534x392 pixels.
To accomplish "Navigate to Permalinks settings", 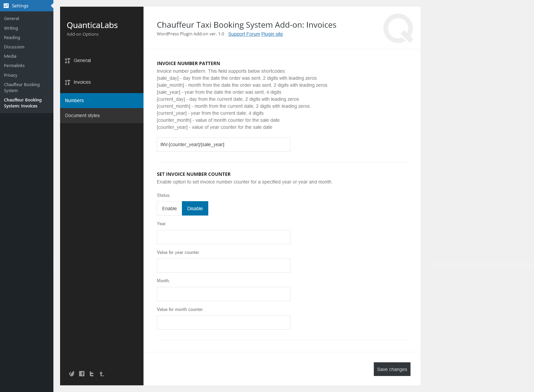I will click(14, 65).
